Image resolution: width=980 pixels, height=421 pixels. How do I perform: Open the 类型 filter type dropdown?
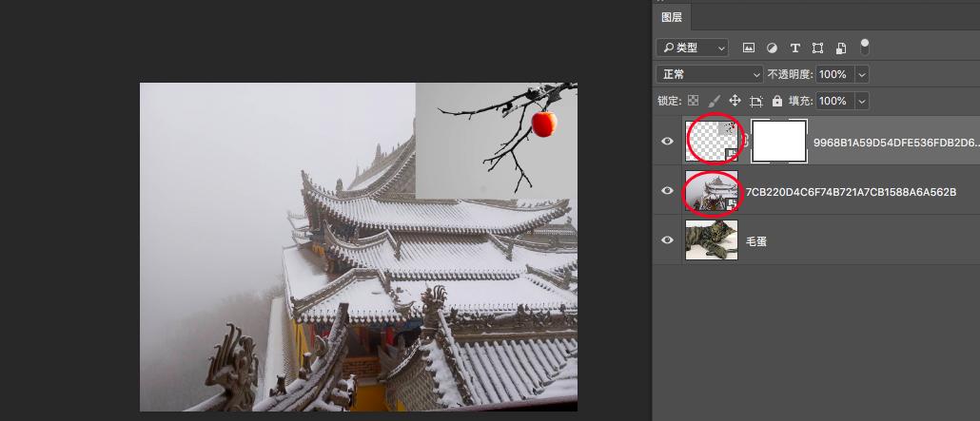(x=693, y=48)
